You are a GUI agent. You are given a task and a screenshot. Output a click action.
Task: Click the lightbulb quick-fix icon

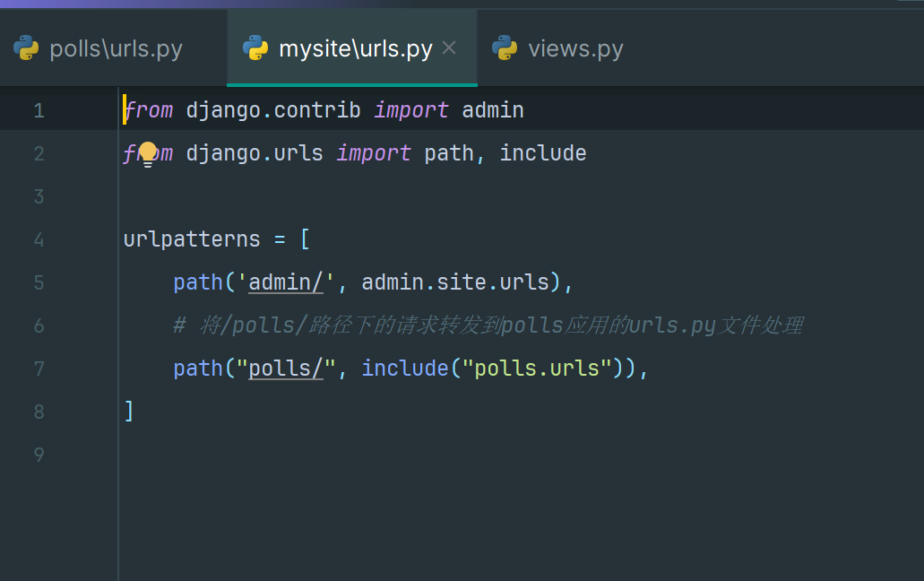point(148,153)
